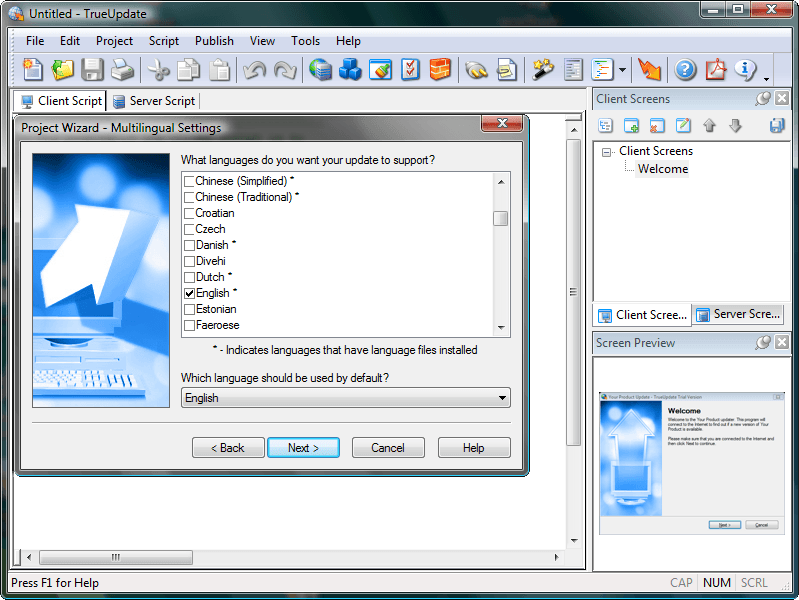Click the globe server settings icon
The width and height of the screenshot is (799, 600).
[x=321, y=70]
